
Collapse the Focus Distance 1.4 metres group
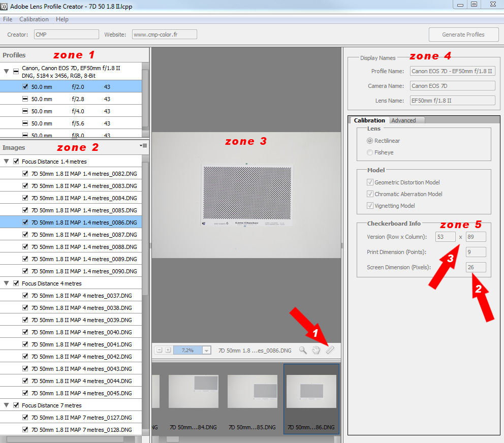(x=7, y=162)
